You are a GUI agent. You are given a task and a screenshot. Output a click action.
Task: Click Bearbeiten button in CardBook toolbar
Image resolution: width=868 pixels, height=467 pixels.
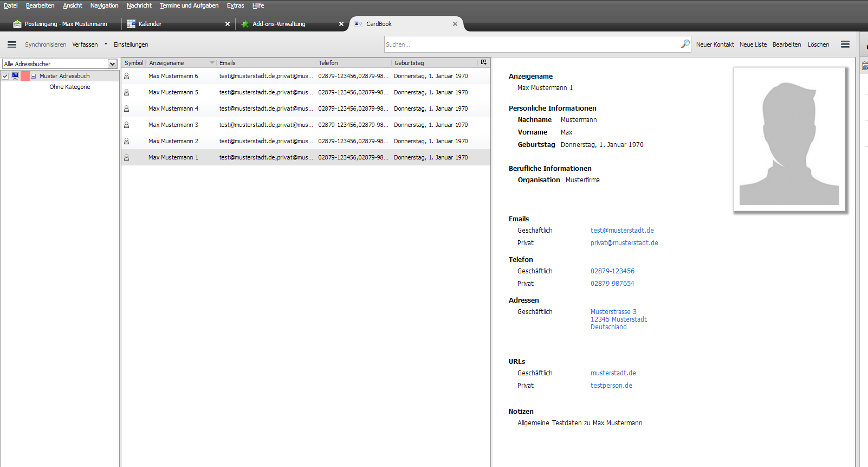pyautogui.click(x=787, y=44)
